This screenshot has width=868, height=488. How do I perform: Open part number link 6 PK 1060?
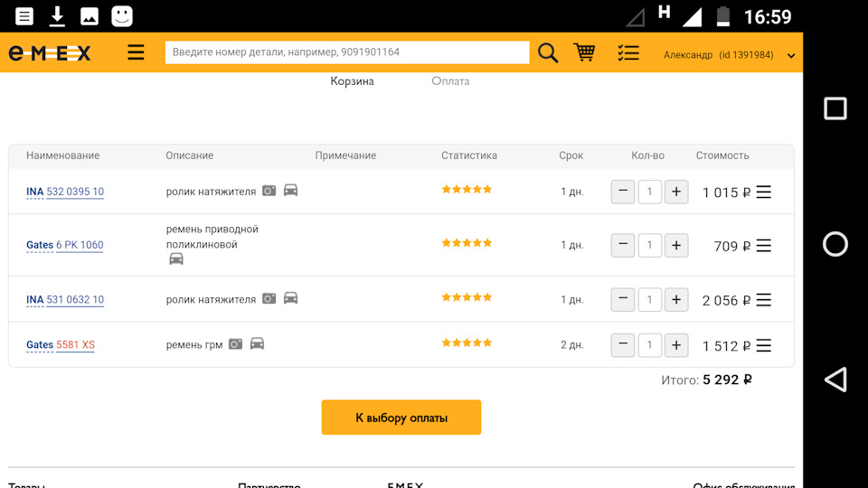(x=80, y=245)
